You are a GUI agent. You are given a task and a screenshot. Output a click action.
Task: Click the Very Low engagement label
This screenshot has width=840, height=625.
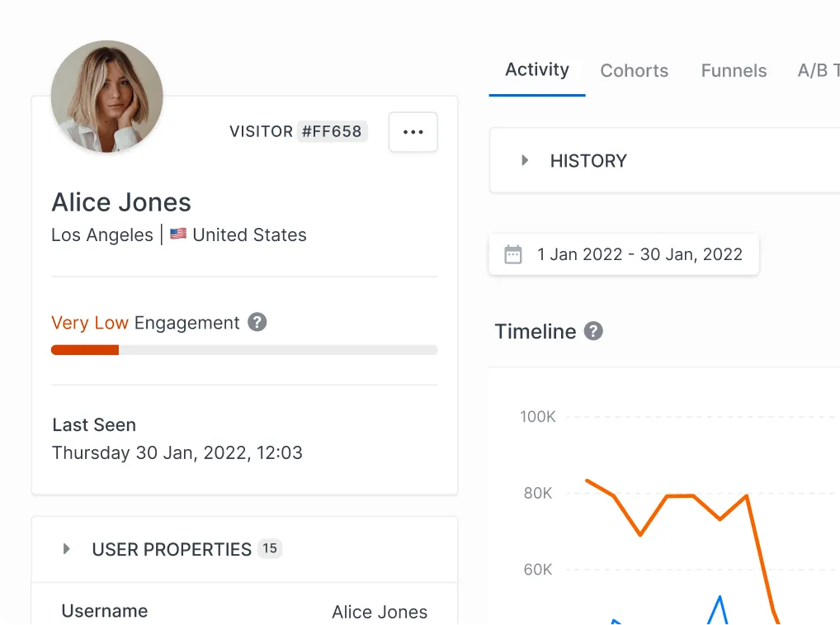90,322
